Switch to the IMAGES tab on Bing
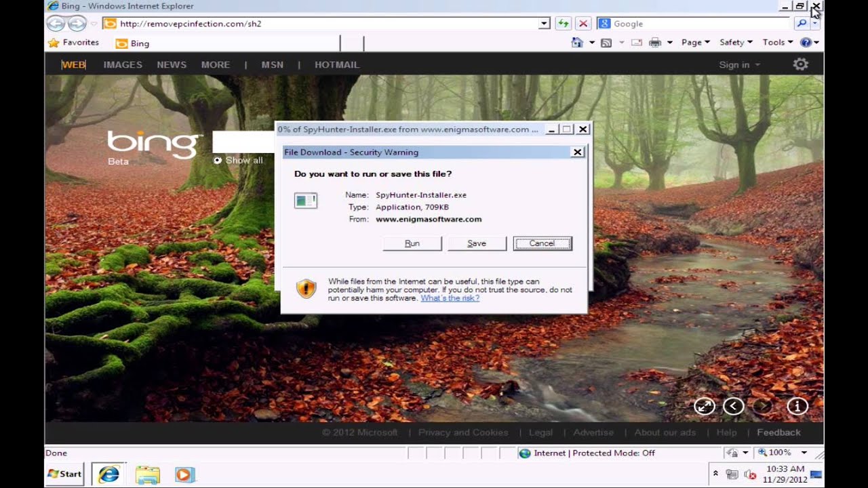The image size is (868, 488). 123,65
